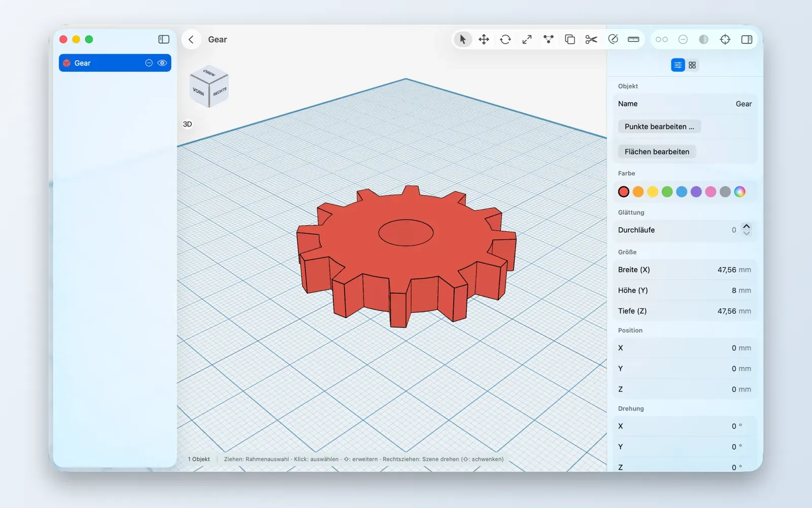Edit the Drehung X value
812x508 pixels.
point(737,426)
